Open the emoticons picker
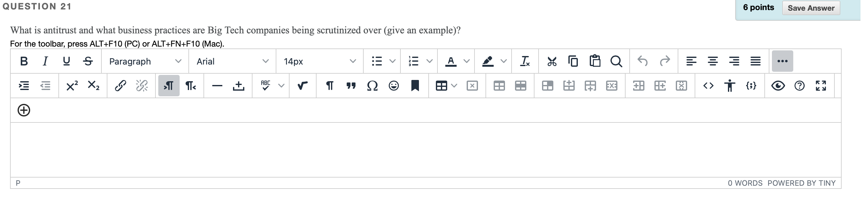 393,86
